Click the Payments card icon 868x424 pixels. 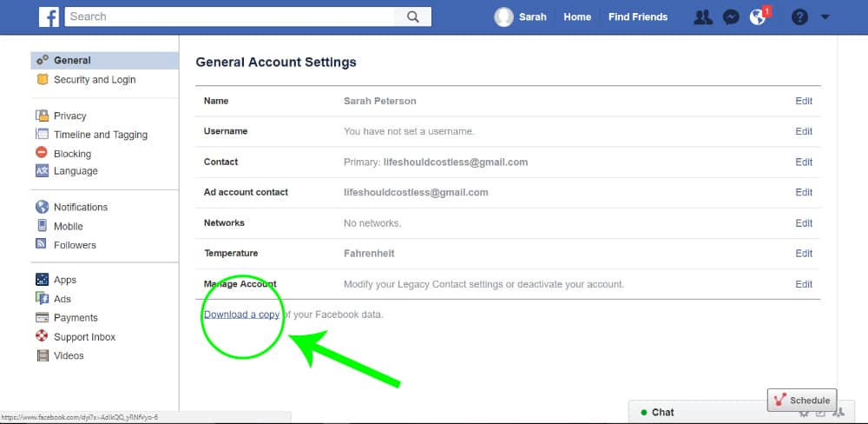tap(42, 318)
